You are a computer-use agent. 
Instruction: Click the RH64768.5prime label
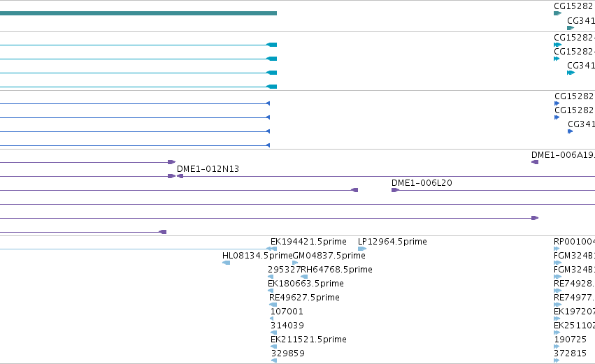coord(336,270)
